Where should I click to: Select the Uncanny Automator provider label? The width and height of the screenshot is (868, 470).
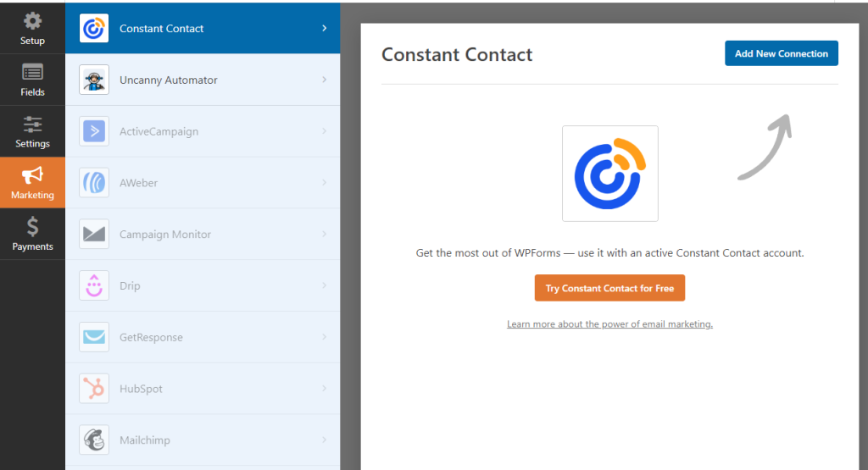click(x=169, y=80)
